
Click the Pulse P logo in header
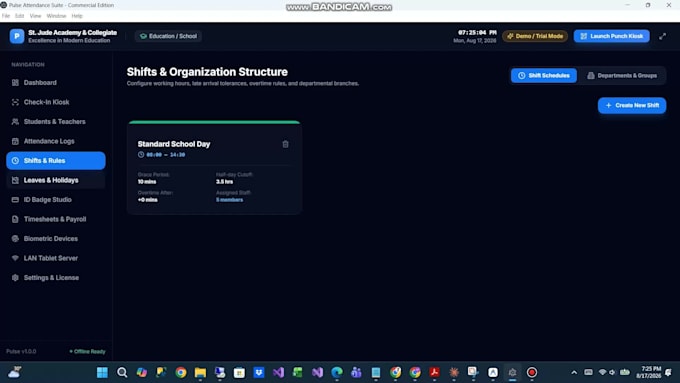tap(17, 36)
